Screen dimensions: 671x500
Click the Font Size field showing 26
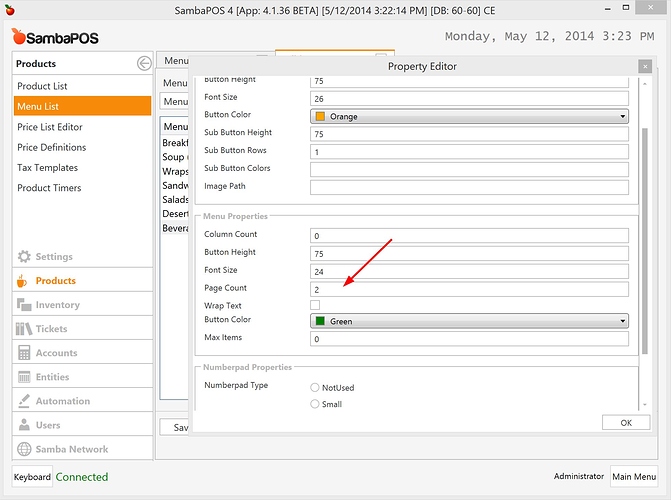pyautogui.click(x=469, y=98)
